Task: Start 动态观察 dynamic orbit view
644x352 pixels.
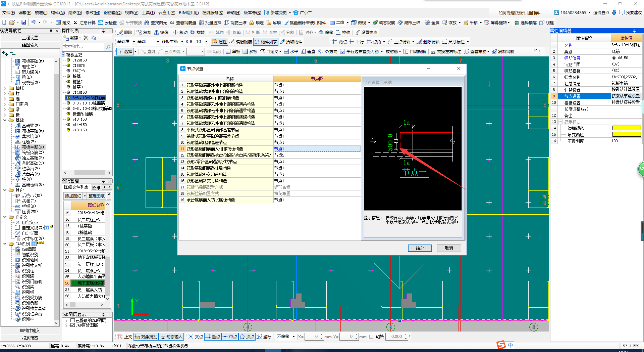Action: click(384, 23)
